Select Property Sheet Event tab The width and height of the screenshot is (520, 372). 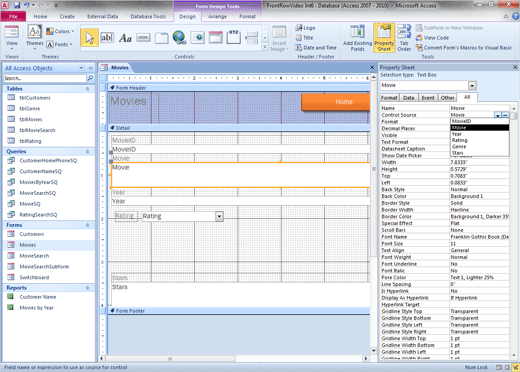point(428,98)
